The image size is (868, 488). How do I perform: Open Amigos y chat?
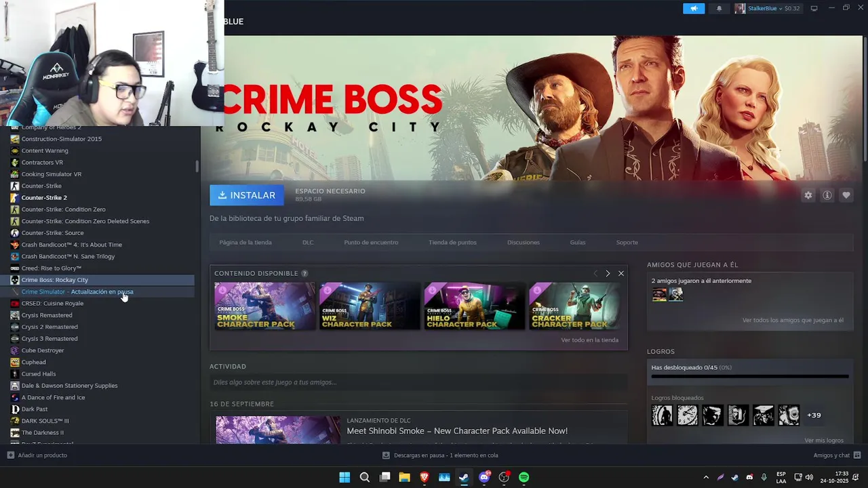tap(837, 455)
